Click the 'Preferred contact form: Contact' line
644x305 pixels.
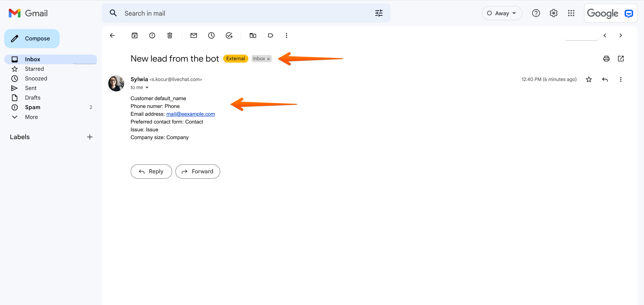[x=167, y=122]
